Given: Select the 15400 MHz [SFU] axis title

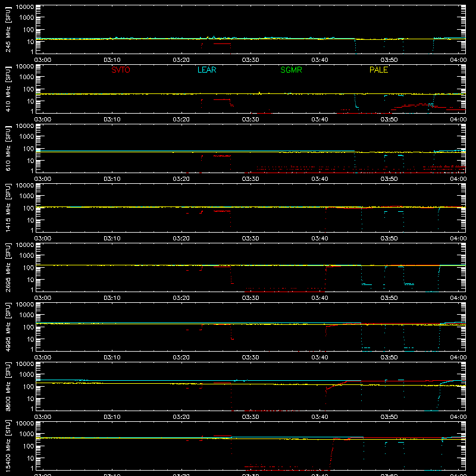Looking at the screenshot, I should pyautogui.click(x=8, y=446).
